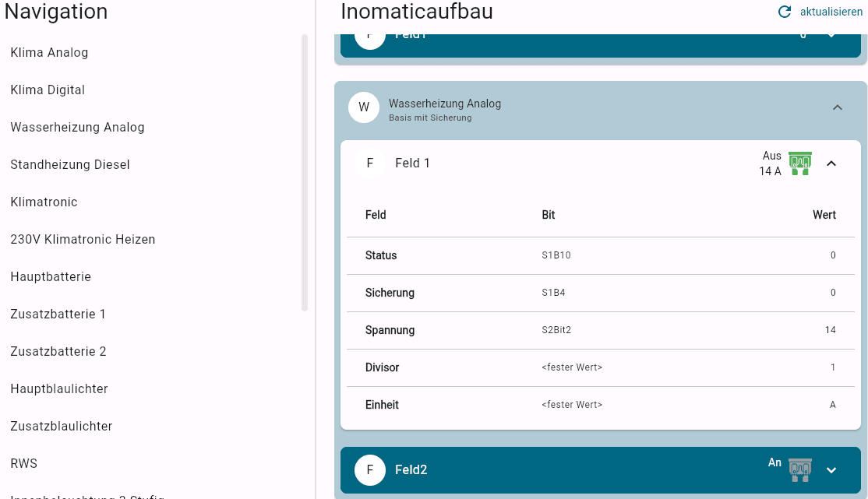
Task: Click the F badge on the topmost Feld1 bar
Action: pyautogui.click(x=370, y=34)
